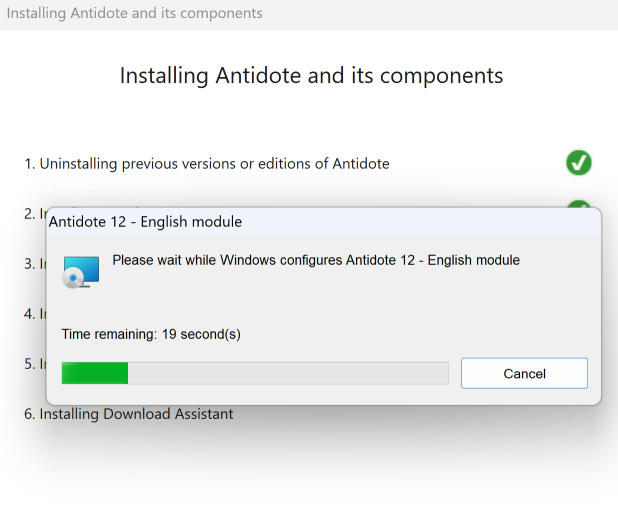Click the Cancel button
This screenshot has width=618, height=522.
click(x=524, y=373)
